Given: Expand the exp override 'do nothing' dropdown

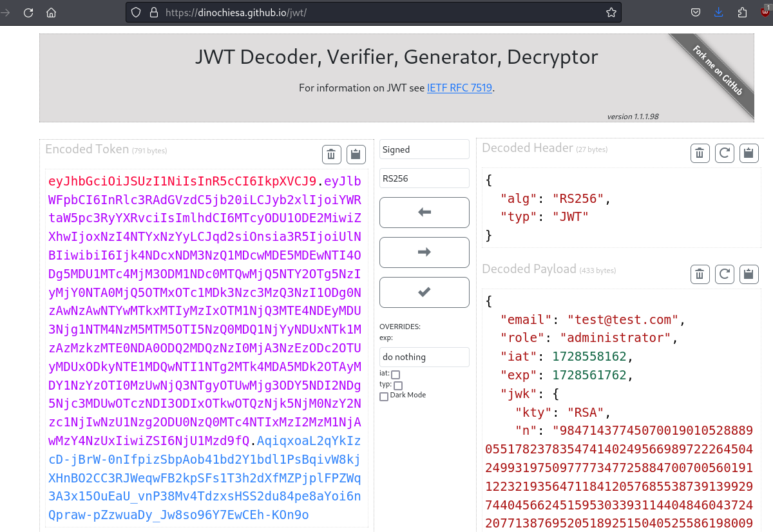Looking at the screenshot, I should pos(424,357).
